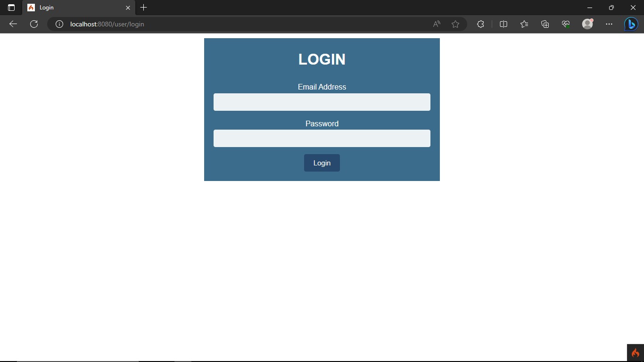
Task: Click the profile avatar in the toolbar
Action: (587, 24)
